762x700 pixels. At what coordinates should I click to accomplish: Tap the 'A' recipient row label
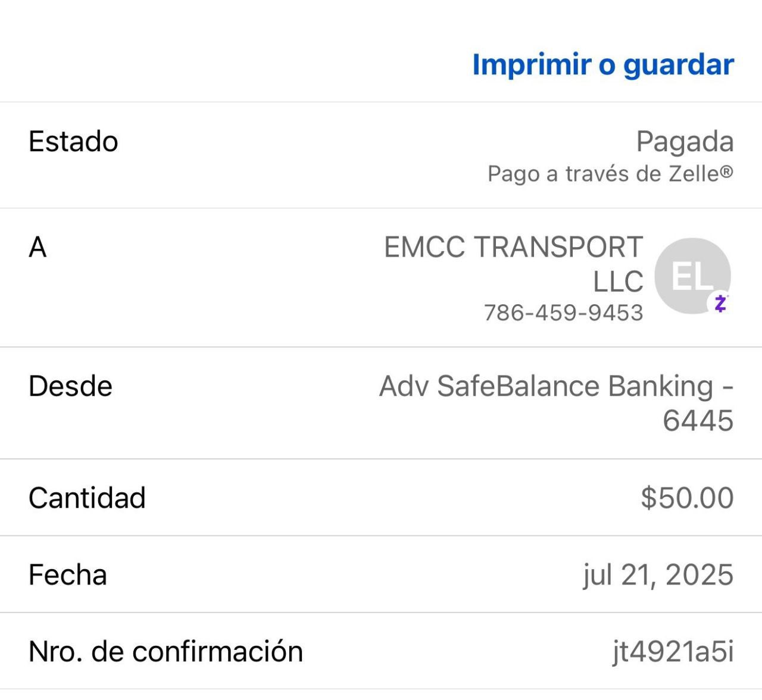pyautogui.click(x=38, y=247)
